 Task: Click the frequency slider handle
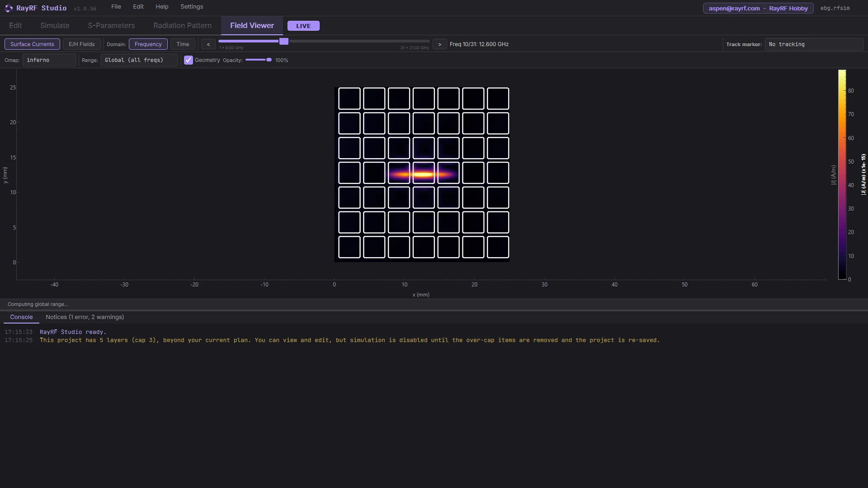point(284,41)
